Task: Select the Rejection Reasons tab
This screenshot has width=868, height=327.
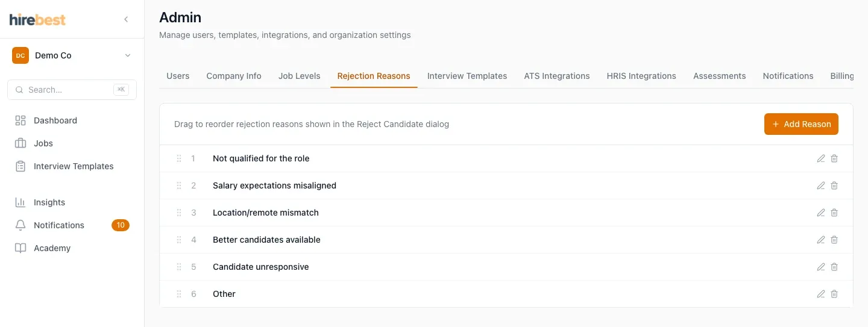Action: coord(374,76)
